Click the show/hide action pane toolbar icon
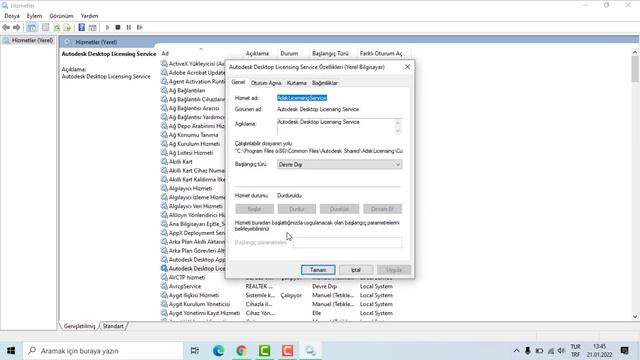 93,27
